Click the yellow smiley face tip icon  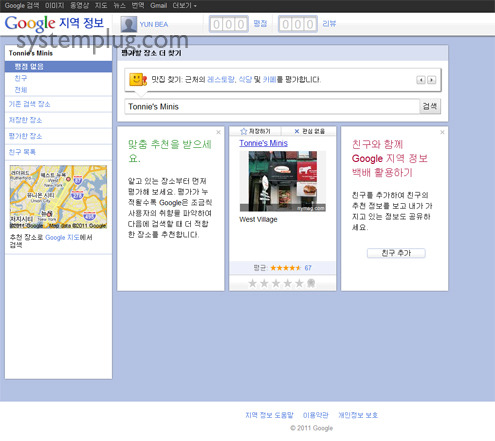(138, 79)
